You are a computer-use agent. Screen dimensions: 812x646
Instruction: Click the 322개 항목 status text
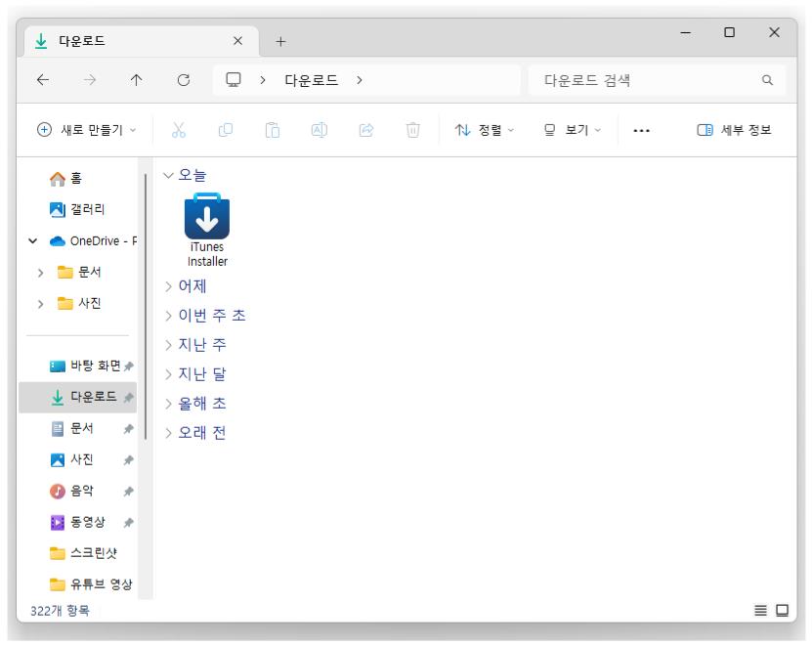click(x=60, y=611)
